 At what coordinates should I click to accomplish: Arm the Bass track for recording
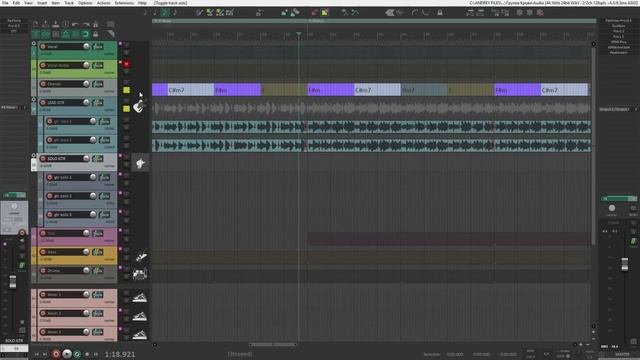[43, 252]
